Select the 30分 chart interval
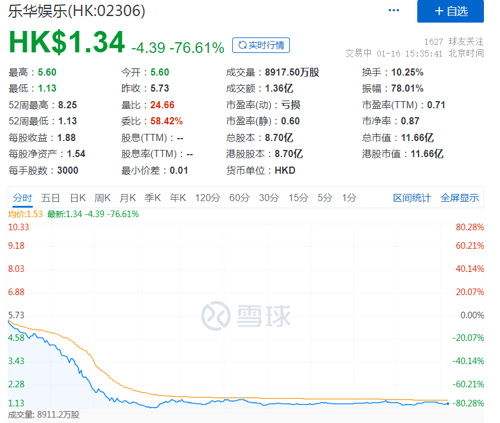Viewport: 500px width, 423px height. 269,198
